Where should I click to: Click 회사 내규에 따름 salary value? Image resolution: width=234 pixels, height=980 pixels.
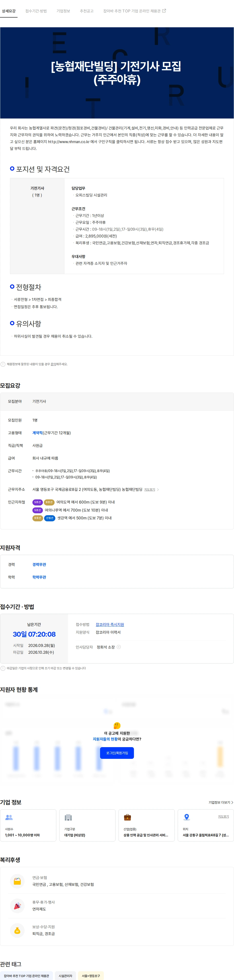(x=45, y=458)
